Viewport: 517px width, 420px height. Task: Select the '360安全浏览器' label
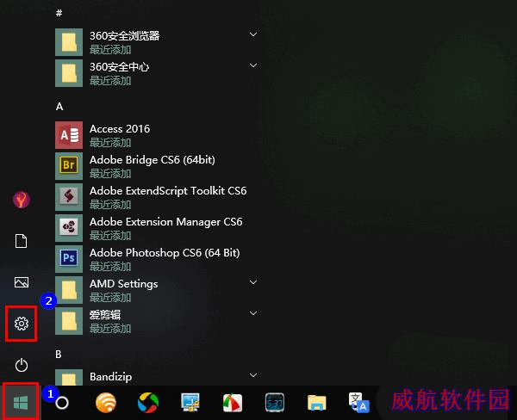coord(125,35)
